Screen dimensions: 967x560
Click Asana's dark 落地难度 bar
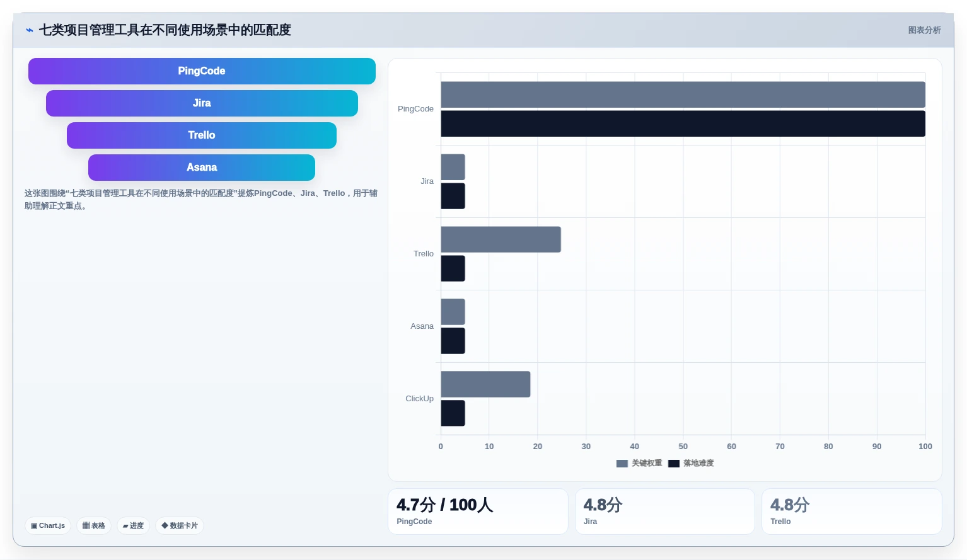(x=453, y=341)
